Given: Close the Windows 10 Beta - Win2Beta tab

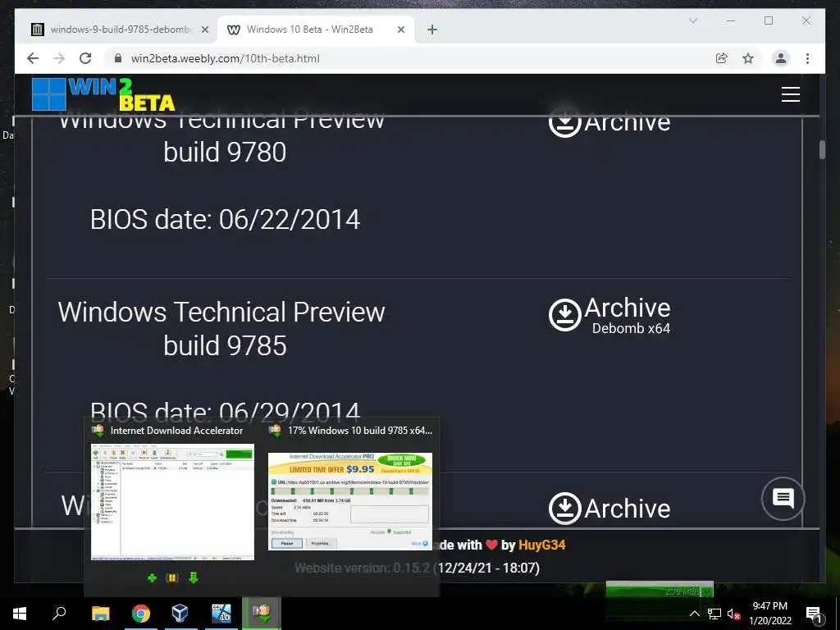Looking at the screenshot, I should (400, 30).
